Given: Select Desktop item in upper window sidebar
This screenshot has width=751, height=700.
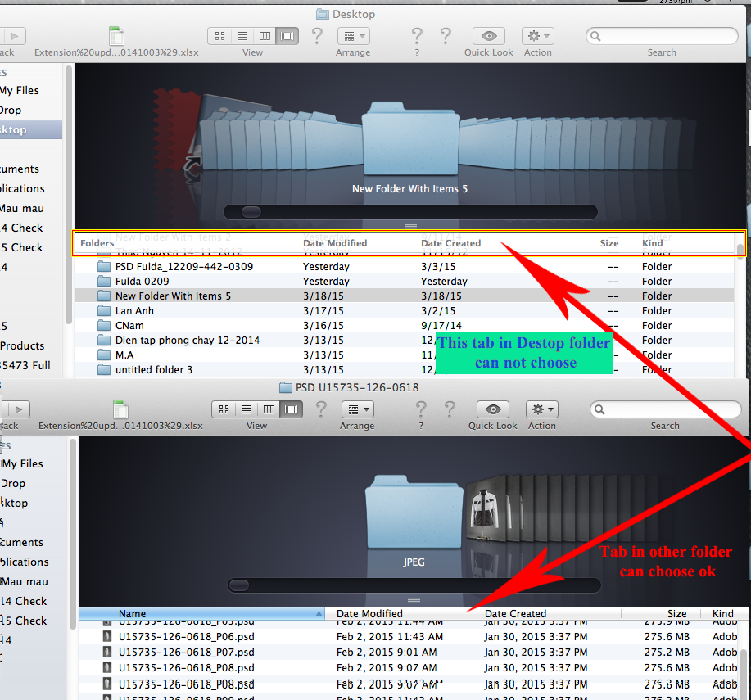Looking at the screenshot, I should pos(30,129).
